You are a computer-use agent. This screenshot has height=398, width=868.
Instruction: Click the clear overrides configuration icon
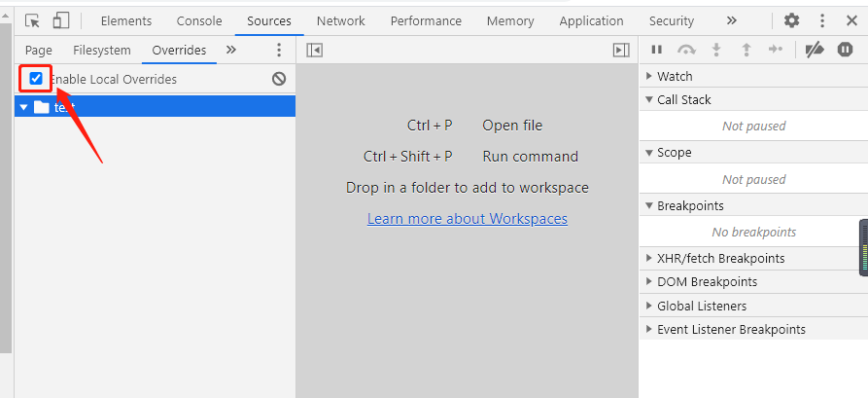click(x=279, y=79)
